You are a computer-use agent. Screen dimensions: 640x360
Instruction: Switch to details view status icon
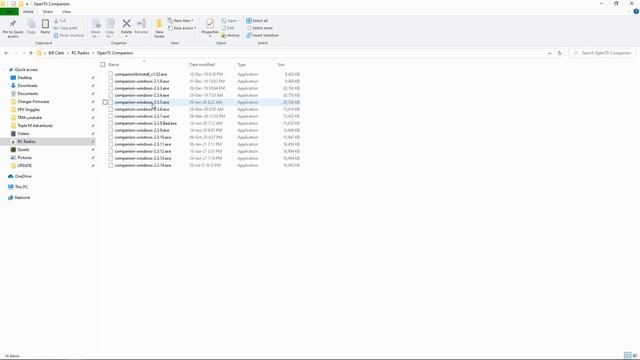tap(628, 356)
